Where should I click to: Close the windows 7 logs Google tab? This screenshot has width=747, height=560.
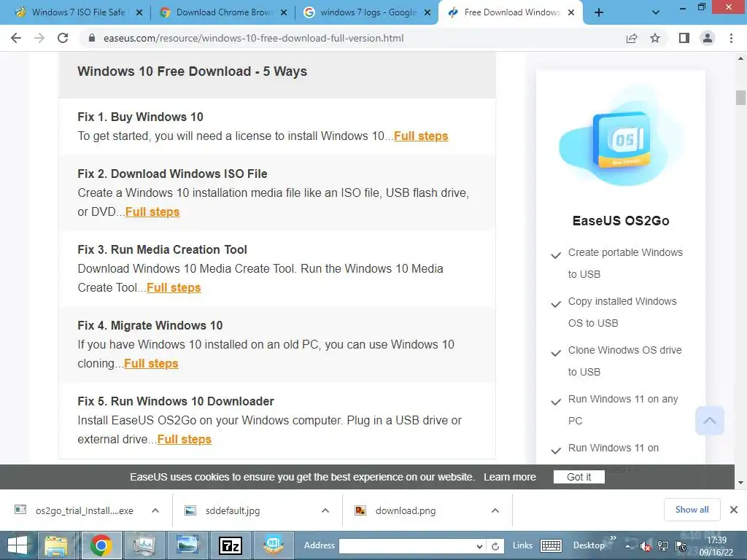coord(427,12)
